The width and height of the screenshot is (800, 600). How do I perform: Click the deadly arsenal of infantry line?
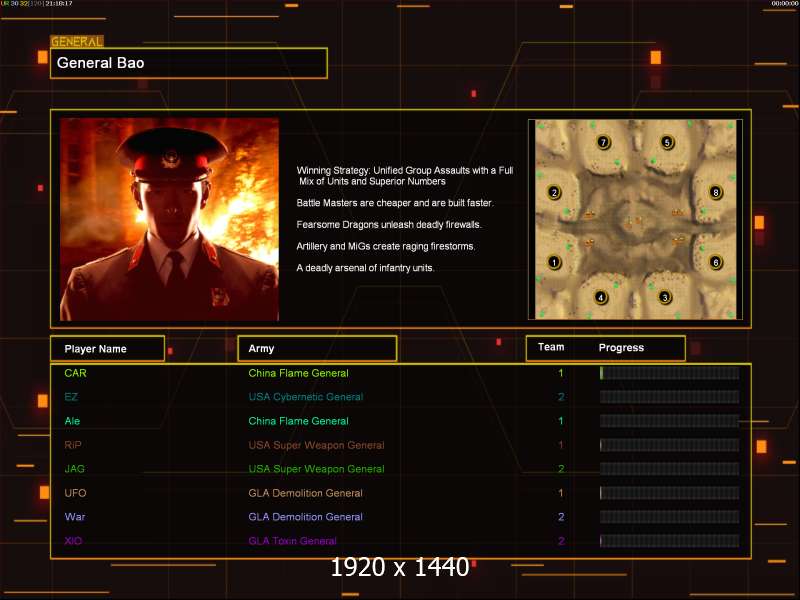[x=365, y=268]
